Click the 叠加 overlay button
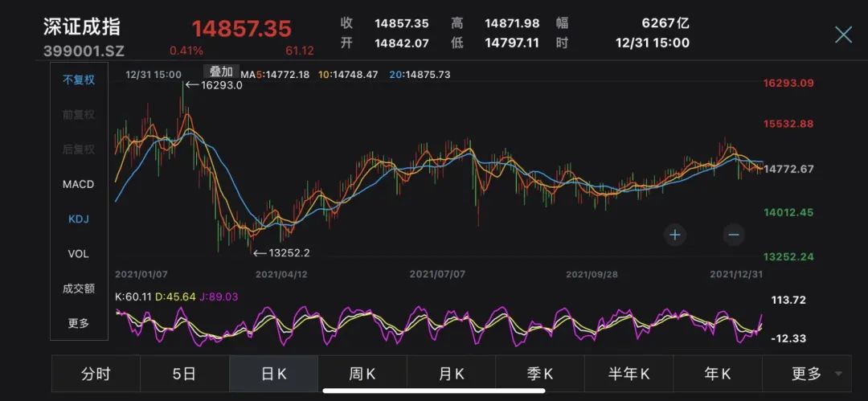Viewport: 868px width, 401px height. coord(220,72)
